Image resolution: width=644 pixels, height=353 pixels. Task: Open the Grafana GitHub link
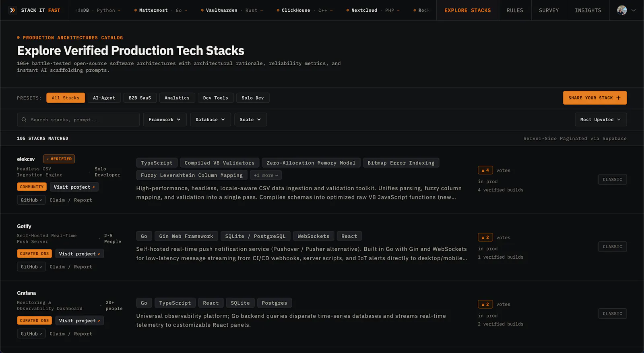(x=31, y=334)
